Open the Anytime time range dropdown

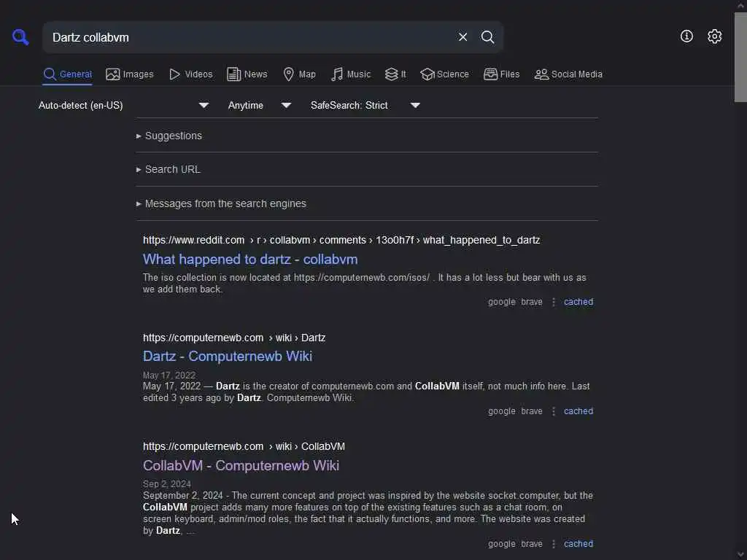pos(260,105)
